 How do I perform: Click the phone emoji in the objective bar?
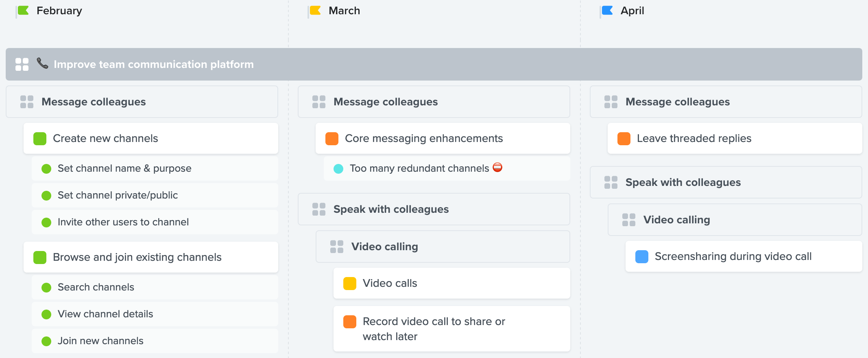pos(42,63)
